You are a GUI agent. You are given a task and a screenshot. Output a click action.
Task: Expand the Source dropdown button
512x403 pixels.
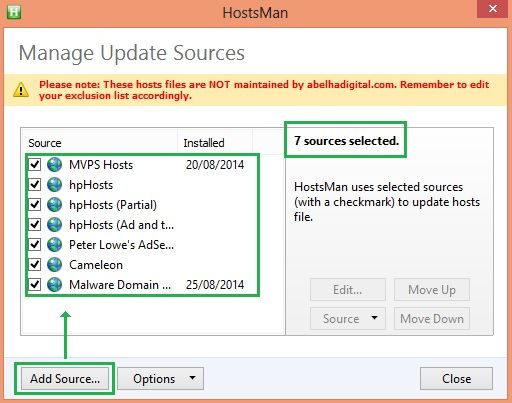click(348, 319)
